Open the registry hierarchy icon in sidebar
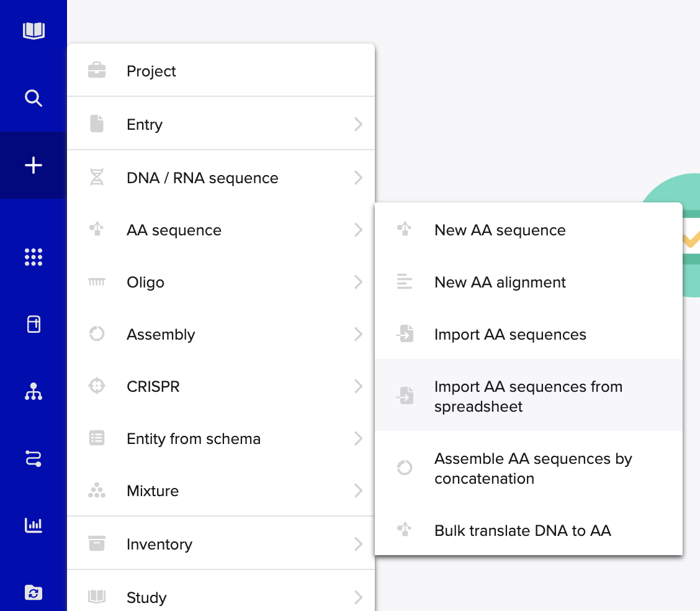 [x=34, y=392]
